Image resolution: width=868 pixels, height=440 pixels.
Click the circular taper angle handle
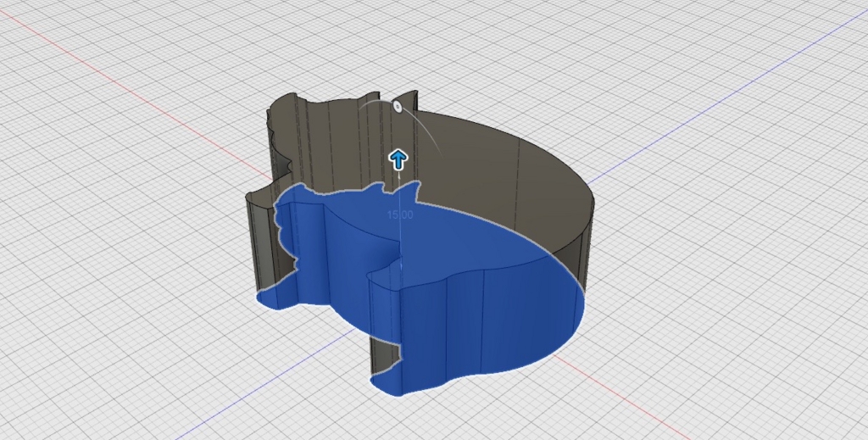(397, 106)
